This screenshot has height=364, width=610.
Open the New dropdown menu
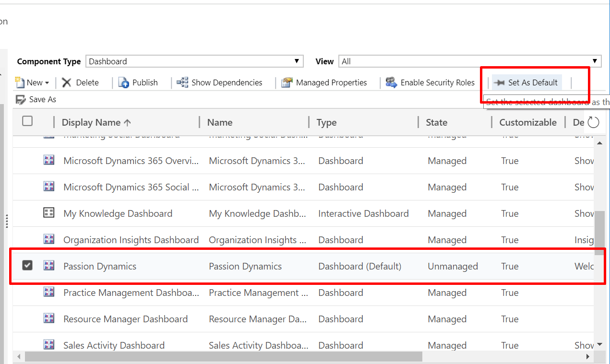(33, 82)
